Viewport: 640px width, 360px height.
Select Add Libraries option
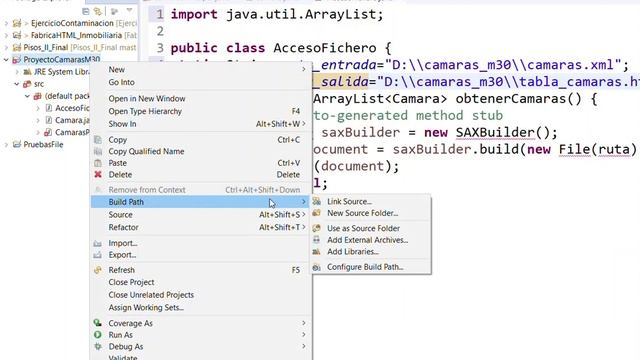[371, 252]
